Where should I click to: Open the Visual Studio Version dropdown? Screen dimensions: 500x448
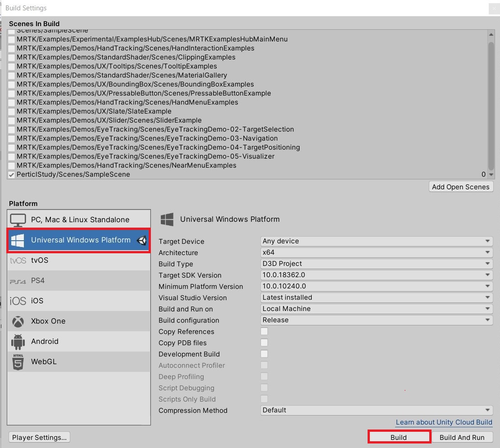pos(376,297)
